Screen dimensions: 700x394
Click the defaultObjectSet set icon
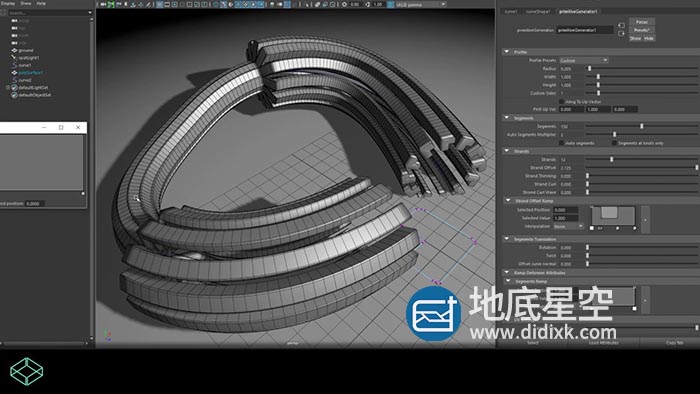(x=14, y=95)
